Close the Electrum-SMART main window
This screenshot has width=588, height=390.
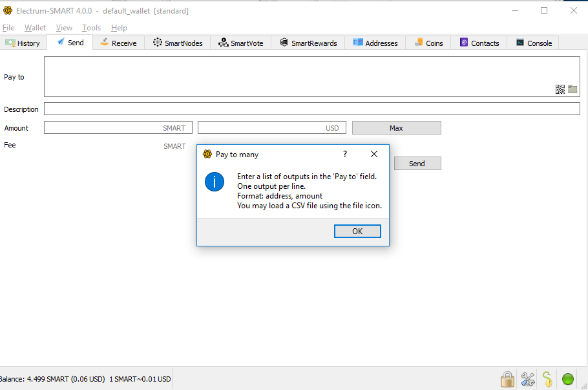pyautogui.click(x=573, y=10)
